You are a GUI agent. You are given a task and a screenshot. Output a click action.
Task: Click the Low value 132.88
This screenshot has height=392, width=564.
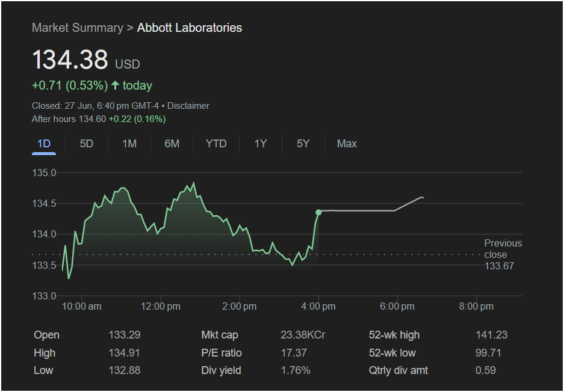pos(125,370)
